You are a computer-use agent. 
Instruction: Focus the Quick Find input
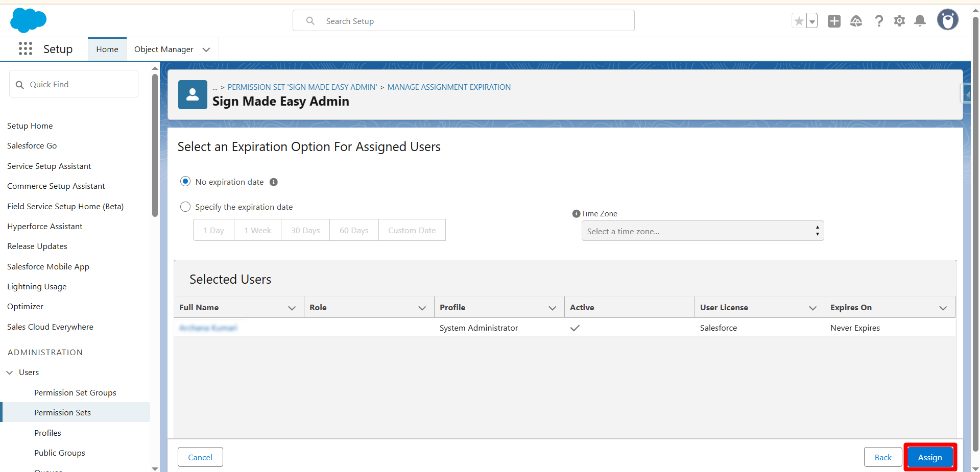(74, 84)
